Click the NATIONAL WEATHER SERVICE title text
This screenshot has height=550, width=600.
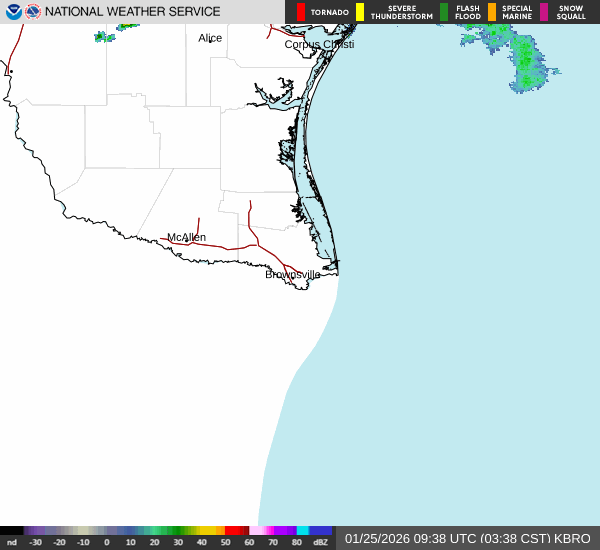pos(135,12)
